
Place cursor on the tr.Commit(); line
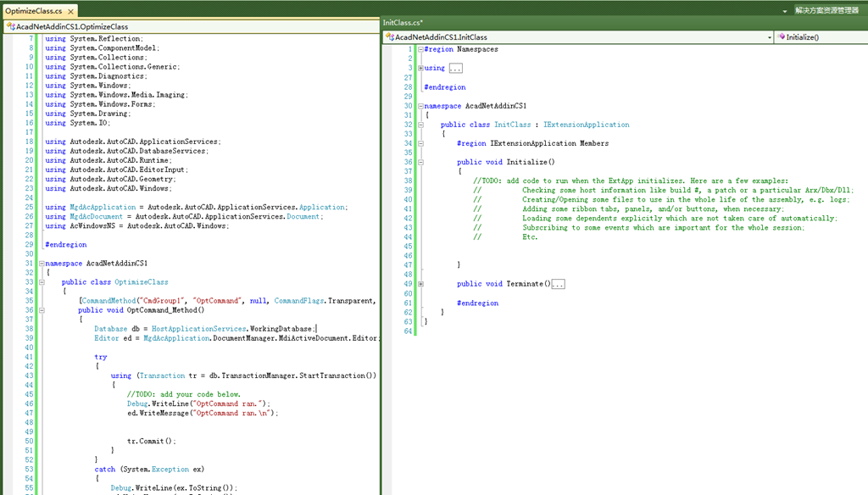click(x=151, y=441)
